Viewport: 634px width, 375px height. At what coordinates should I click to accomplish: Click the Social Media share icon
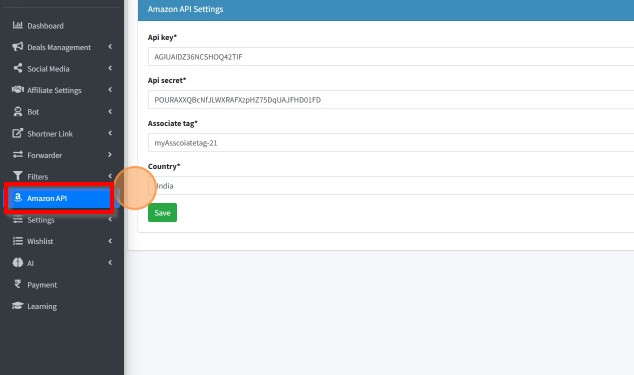tap(17, 68)
